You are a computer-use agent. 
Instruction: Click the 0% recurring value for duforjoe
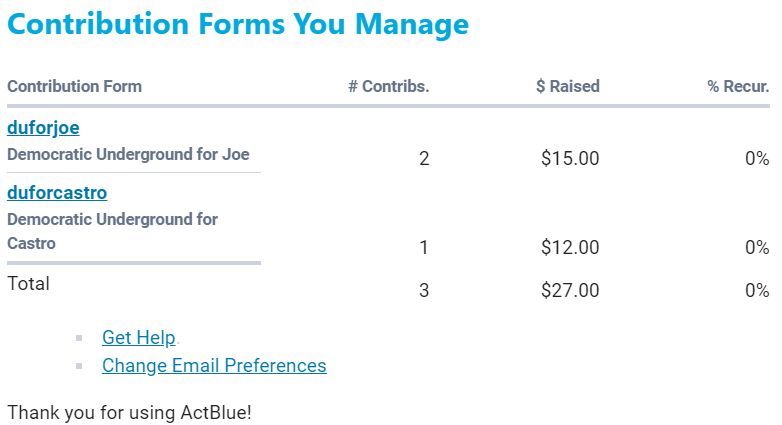coord(757,158)
